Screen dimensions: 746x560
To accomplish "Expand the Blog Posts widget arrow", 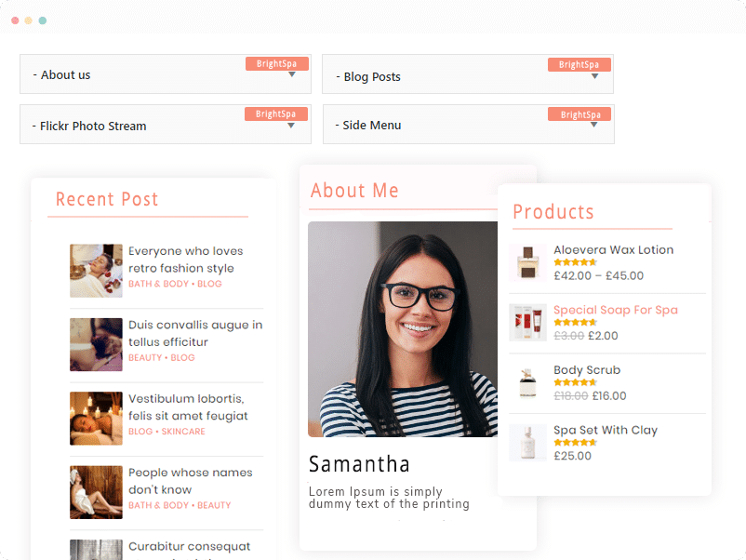I will [594, 76].
